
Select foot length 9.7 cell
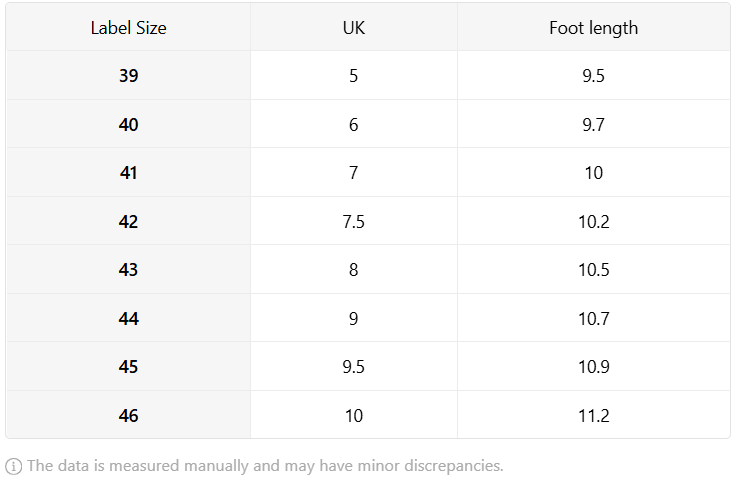pos(594,124)
